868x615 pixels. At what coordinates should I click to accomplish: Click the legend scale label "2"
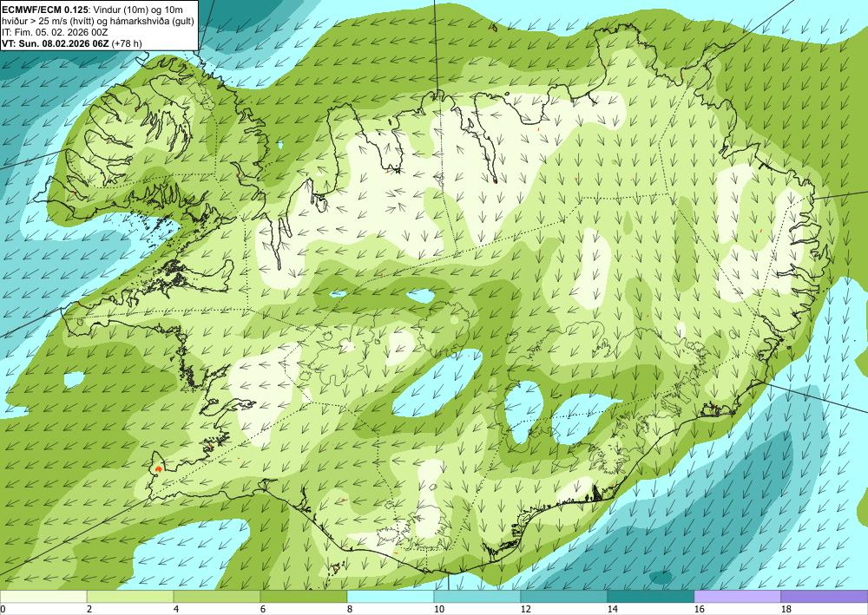pyautogui.click(x=89, y=610)
